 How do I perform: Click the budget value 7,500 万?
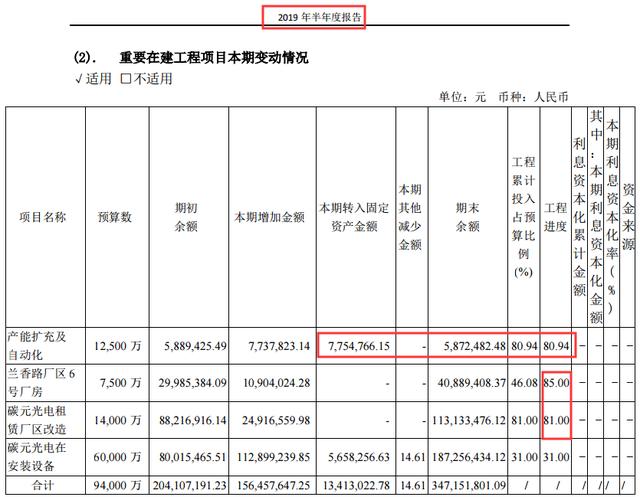pyautogui.click(x=120, y=383)
